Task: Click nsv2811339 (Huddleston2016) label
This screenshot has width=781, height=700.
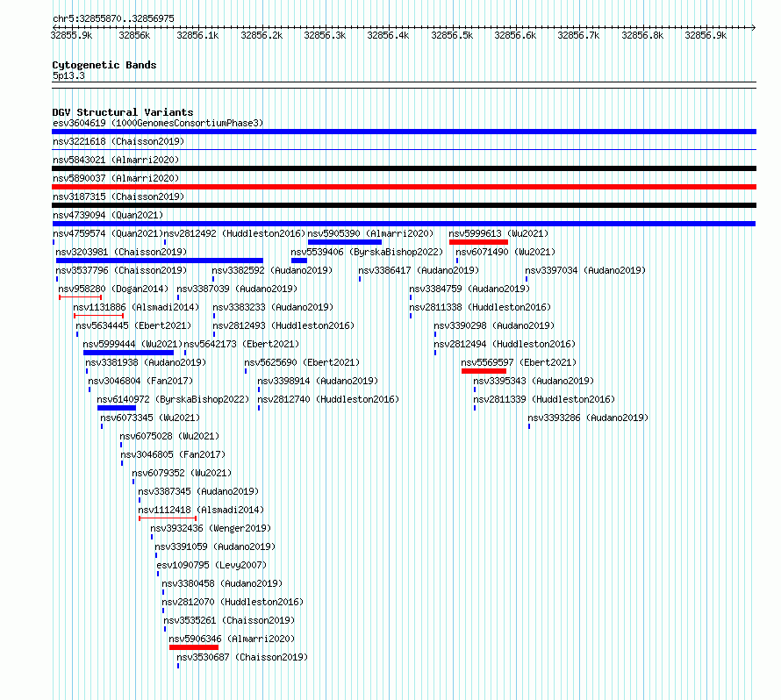Action: [544, 399]
